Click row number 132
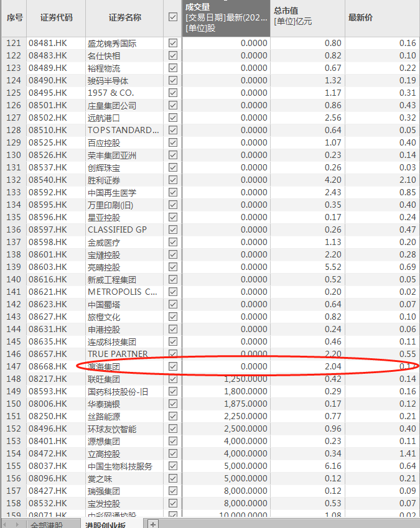The height and width of the screenshot is (528, 420). pos(14,180)
